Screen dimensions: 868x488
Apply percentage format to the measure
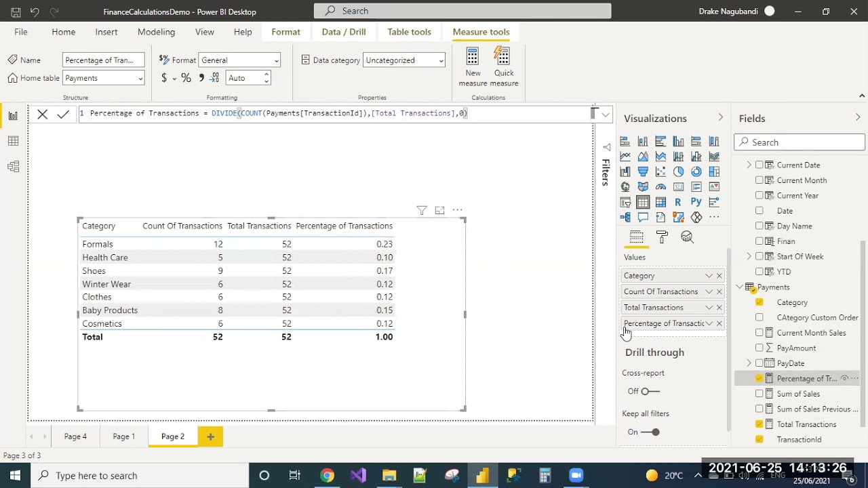click(186, 78)
